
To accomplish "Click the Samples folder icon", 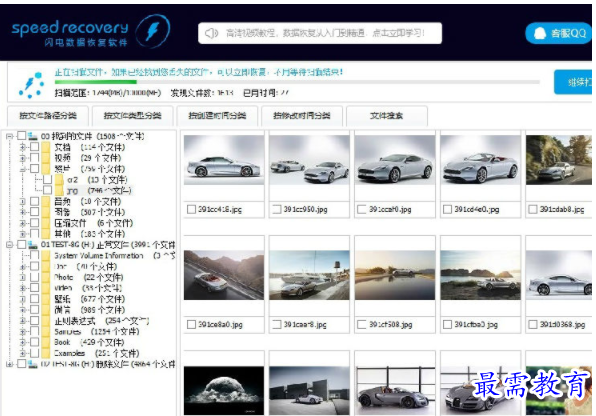I will pyautogui.click(x=46, y=331).
